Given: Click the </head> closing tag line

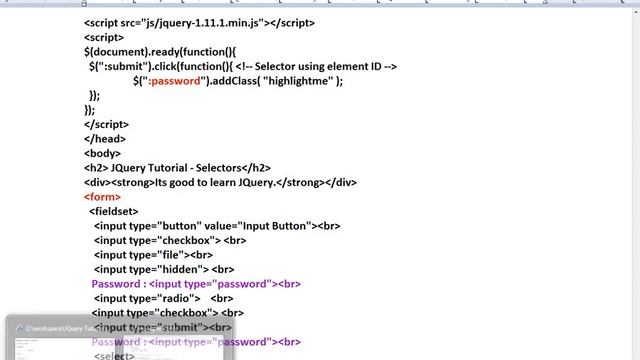Looking at the screenshot, I should 105,139.
